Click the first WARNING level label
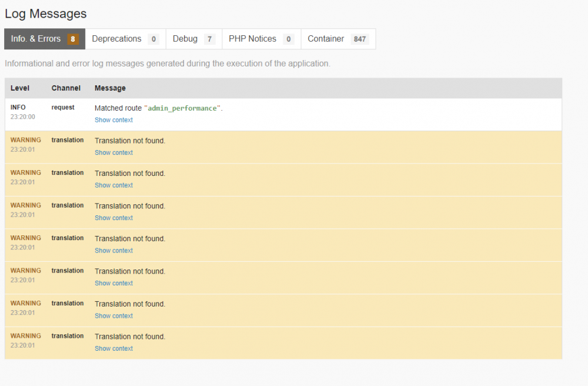The height and width of the screenshot is (386, 588). (x=26, y=140)
